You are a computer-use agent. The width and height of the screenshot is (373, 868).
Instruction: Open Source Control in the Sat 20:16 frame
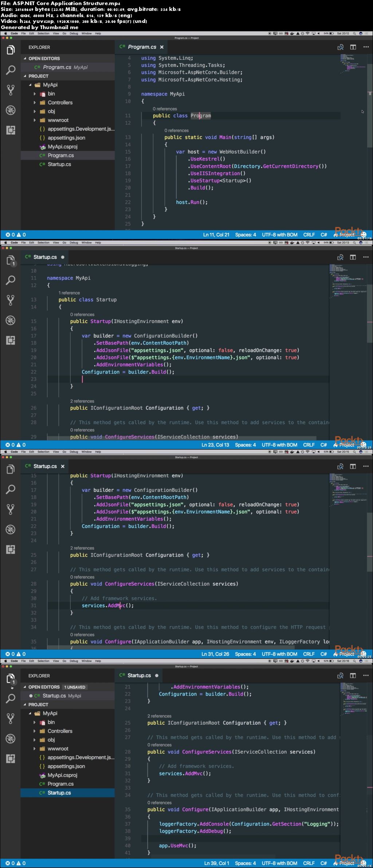pos(11,718)
